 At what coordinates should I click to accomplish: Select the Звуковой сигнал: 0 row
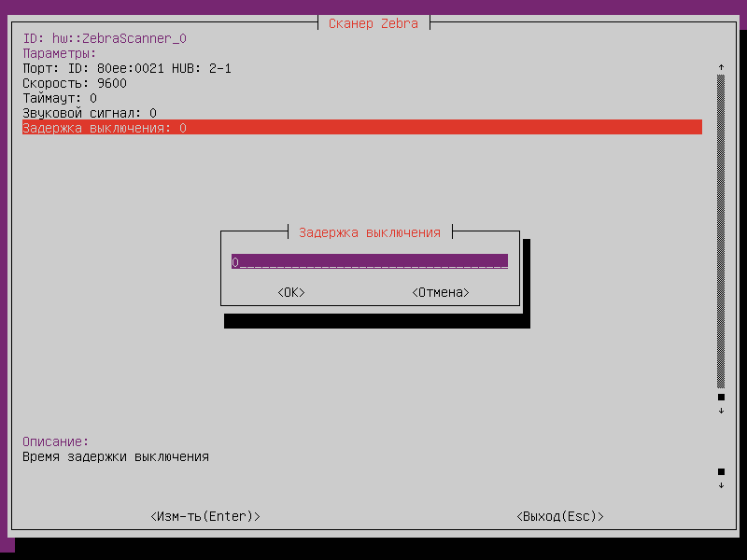90,113
